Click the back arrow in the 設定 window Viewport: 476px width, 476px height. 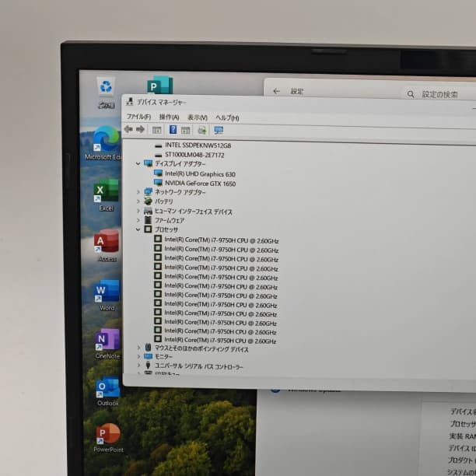point(276,91)
